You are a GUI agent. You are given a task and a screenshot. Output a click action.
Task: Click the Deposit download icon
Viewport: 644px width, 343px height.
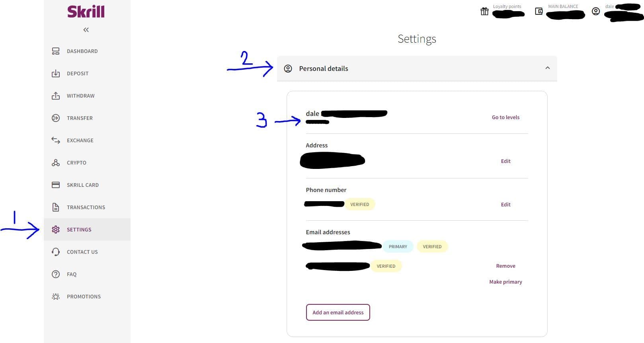(x=56, y=73)
